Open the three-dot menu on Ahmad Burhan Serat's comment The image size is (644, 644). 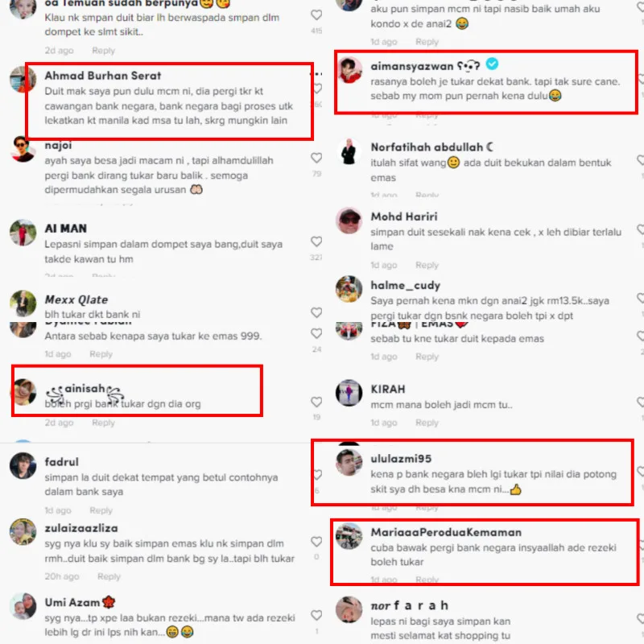coord(316,74)
